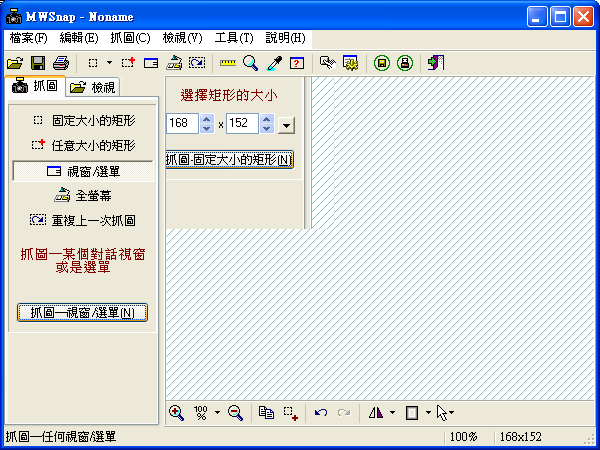Click status bar zoom value 100%
Viewport: 600px width, 450px height.
coord(463,437)
